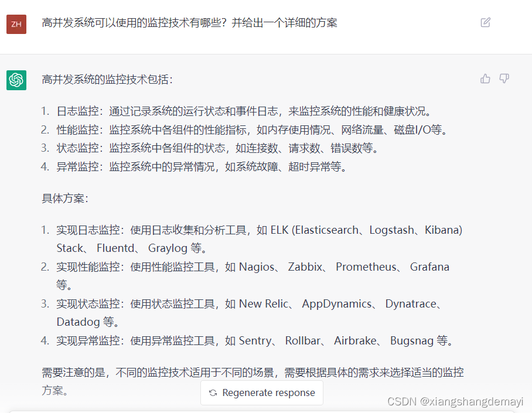
Task: Give the response a thumbs down
Action: (504, 78)
